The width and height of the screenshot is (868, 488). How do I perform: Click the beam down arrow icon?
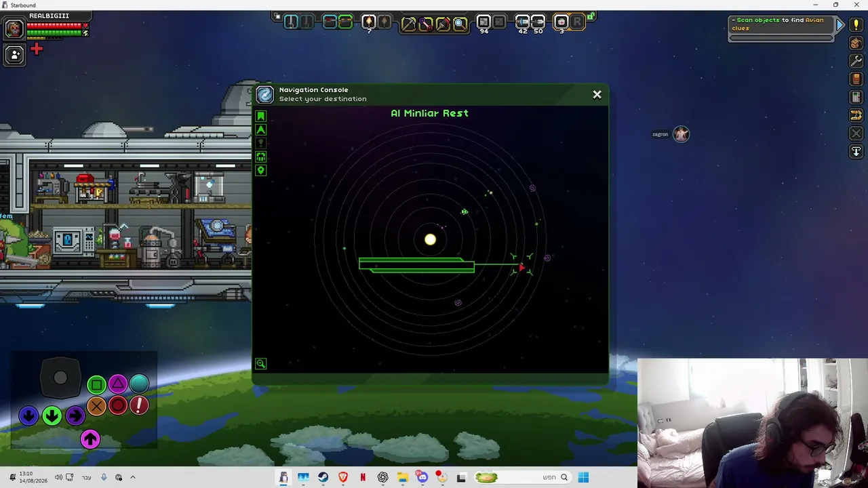point(856,152)
